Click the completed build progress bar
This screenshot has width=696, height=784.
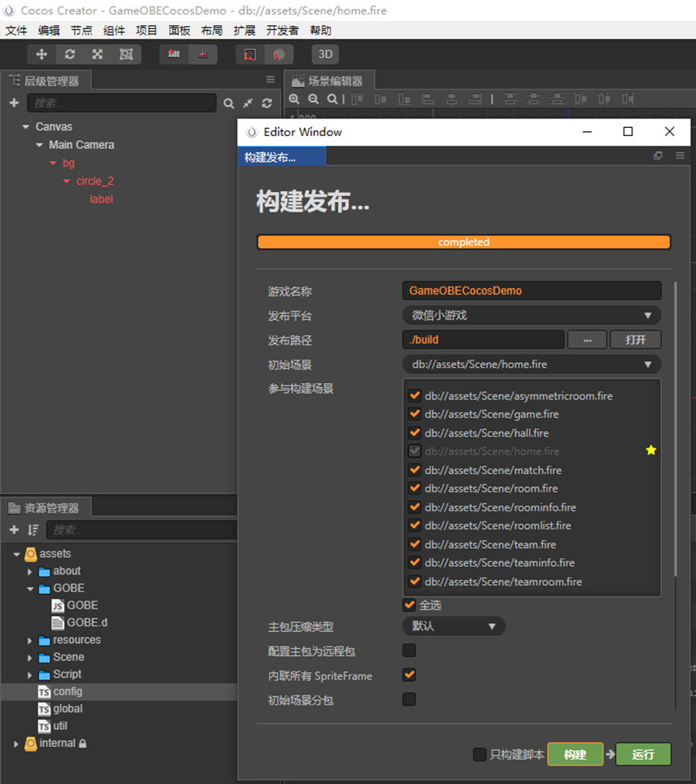[463, 242]
